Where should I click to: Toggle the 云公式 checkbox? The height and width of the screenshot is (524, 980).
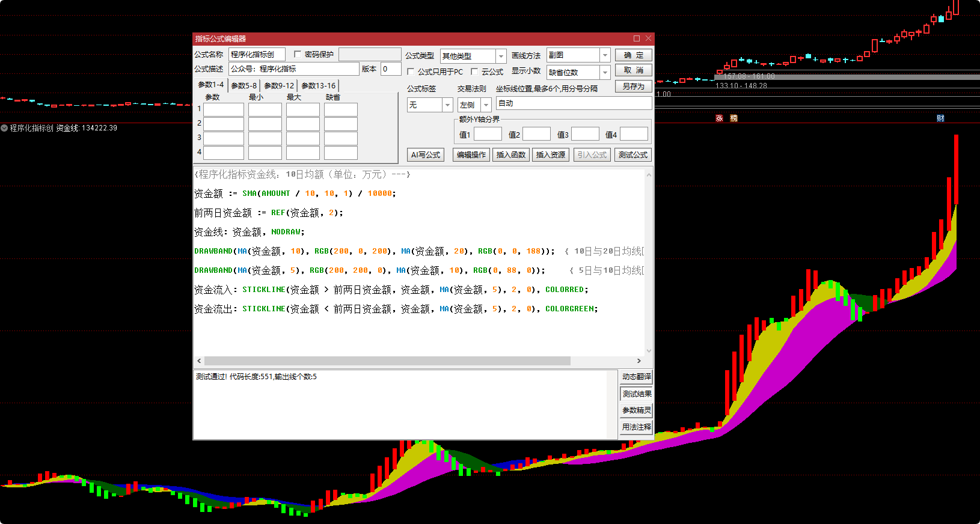point(474,72)
